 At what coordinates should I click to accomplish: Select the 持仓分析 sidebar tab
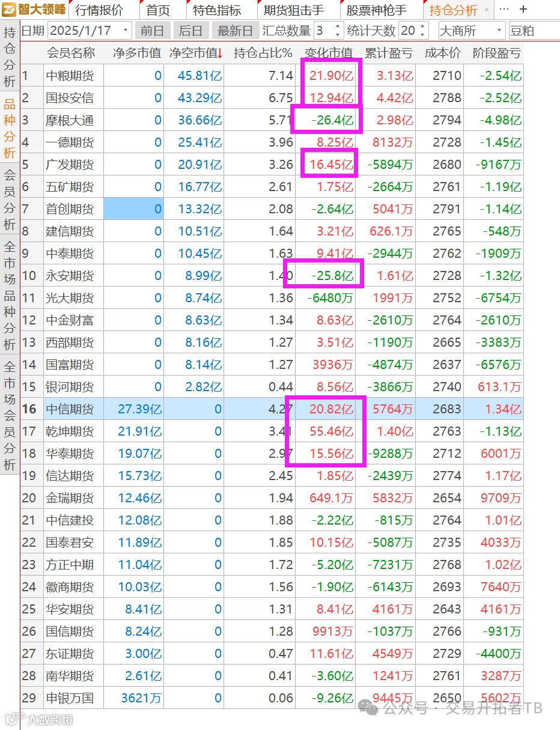(x=10, y=57)
